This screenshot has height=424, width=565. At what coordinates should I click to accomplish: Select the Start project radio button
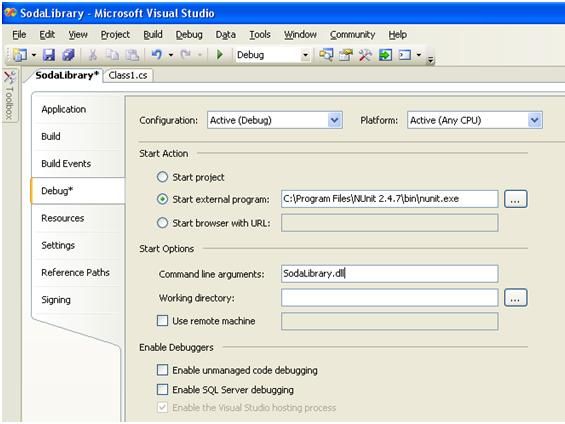(163, 177)
